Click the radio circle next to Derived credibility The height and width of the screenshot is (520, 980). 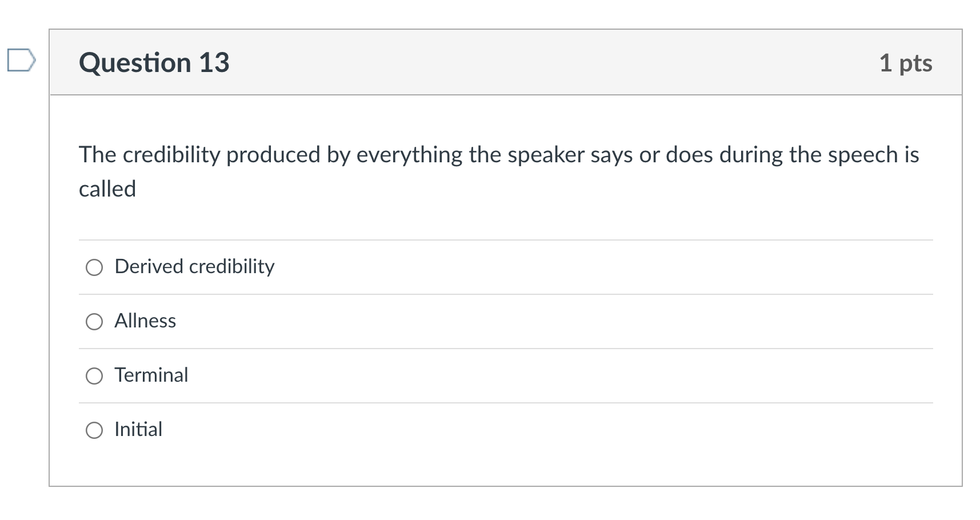click(95, 266)
